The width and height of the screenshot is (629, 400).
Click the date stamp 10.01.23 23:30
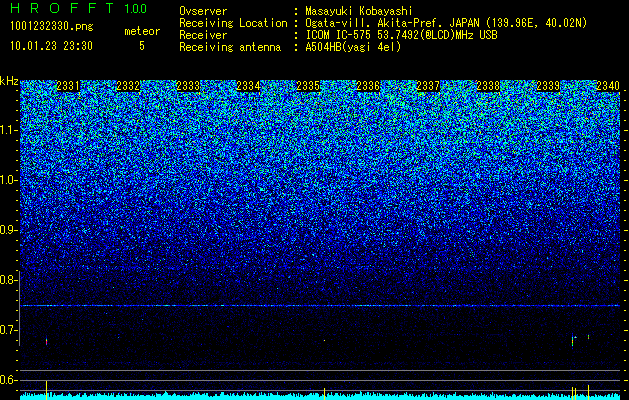[51, 46]
